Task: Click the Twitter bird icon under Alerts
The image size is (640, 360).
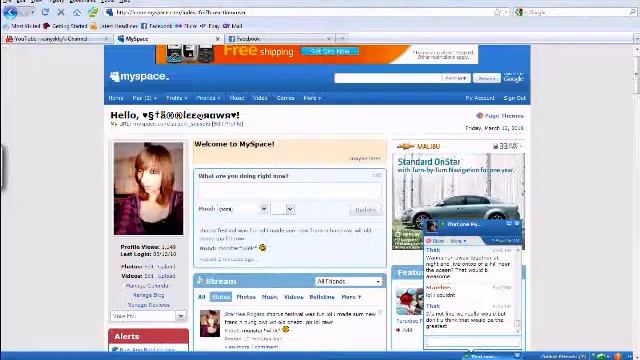Action: point(115,349)
